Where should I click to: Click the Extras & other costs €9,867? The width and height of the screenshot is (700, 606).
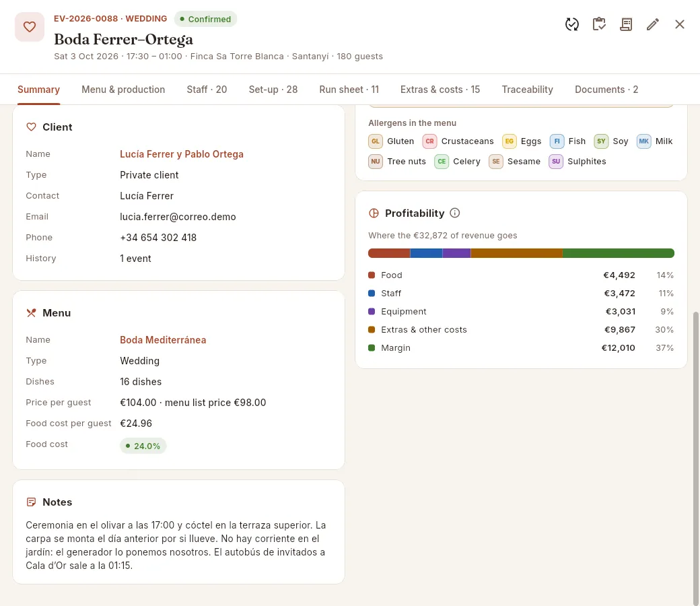point(620,329)
